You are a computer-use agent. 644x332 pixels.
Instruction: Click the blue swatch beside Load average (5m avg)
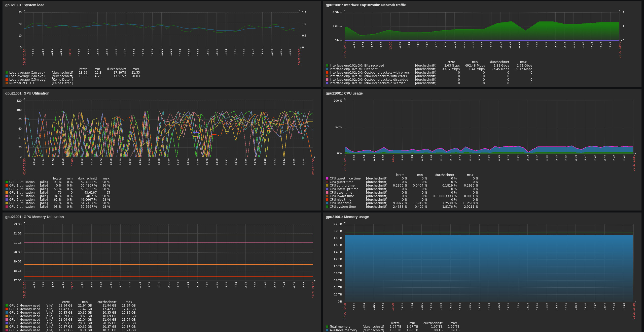(x=7, y=76)
